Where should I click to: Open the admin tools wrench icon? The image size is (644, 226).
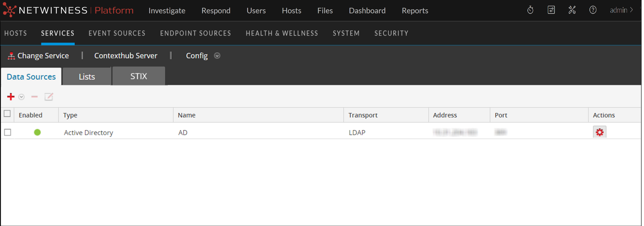pyautogui.click(x=572, y=10)
